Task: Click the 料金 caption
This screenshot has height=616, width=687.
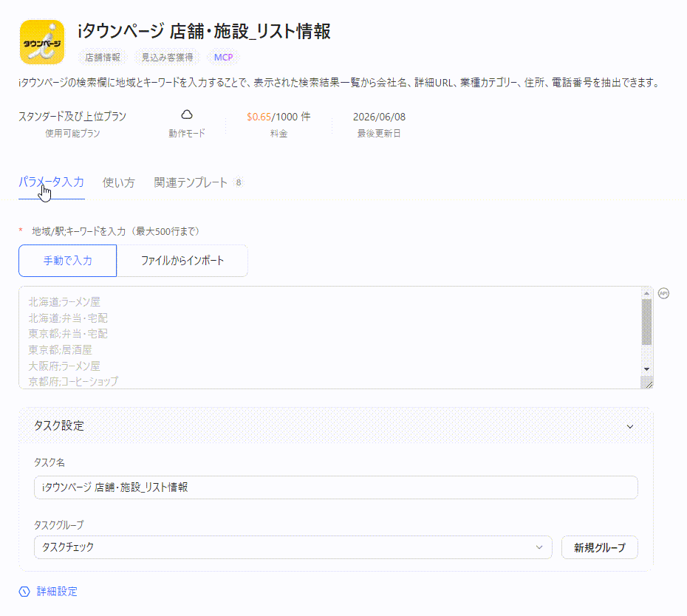Action: (278, 134)
